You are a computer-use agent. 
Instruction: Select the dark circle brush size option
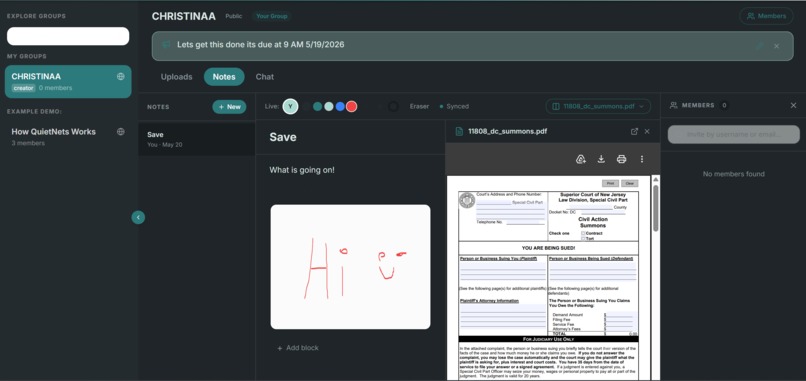point(393,106)
